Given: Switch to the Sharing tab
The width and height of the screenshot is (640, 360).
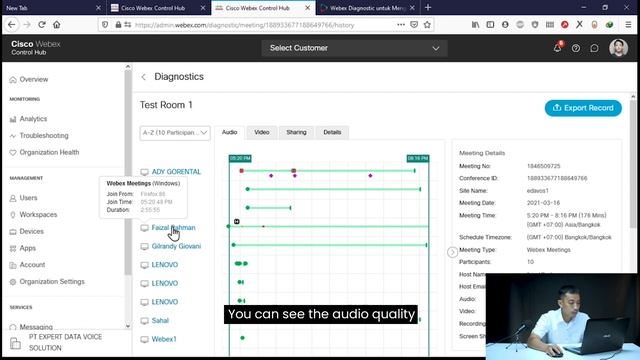Looking at the screenshot, I should click(296, 132).
